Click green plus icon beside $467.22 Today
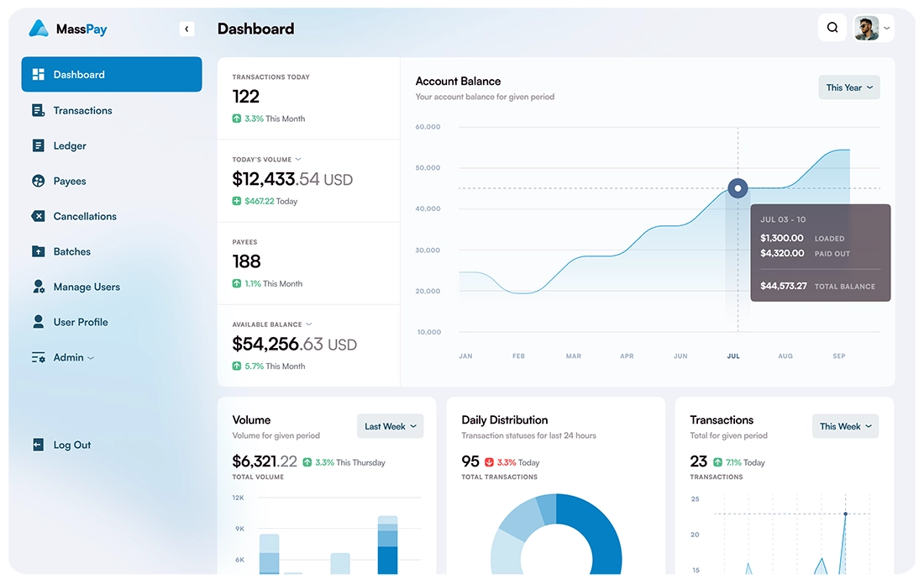Image resolution: width=924 pixels, height=580 pixels. click(x=236, y=201)
